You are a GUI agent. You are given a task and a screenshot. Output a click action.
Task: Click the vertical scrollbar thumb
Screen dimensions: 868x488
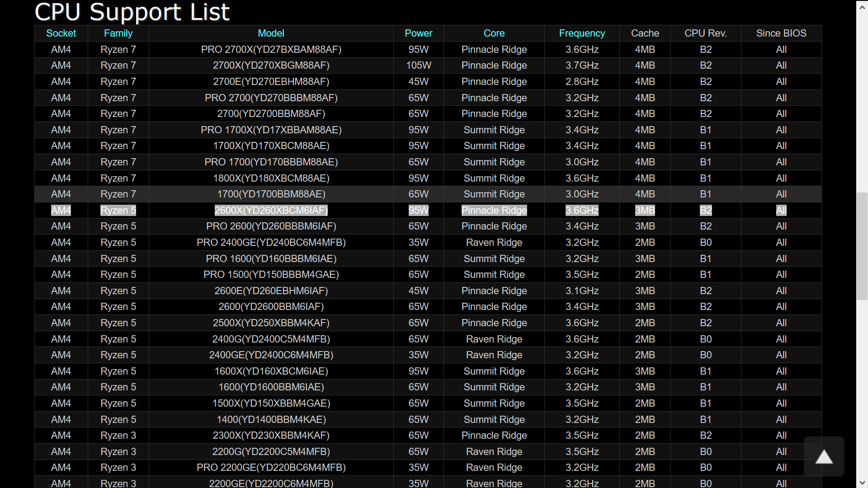[862, 246]
